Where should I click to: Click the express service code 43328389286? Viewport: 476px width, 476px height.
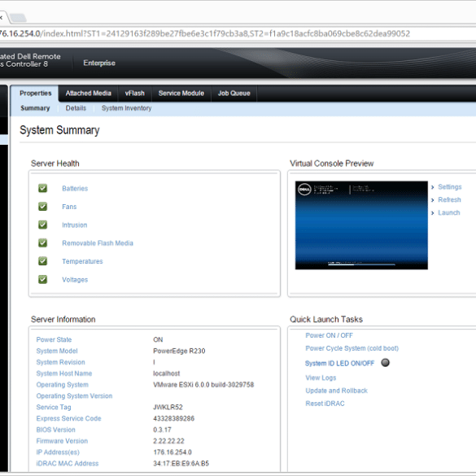pyautogui.click(x=173, y=418)
